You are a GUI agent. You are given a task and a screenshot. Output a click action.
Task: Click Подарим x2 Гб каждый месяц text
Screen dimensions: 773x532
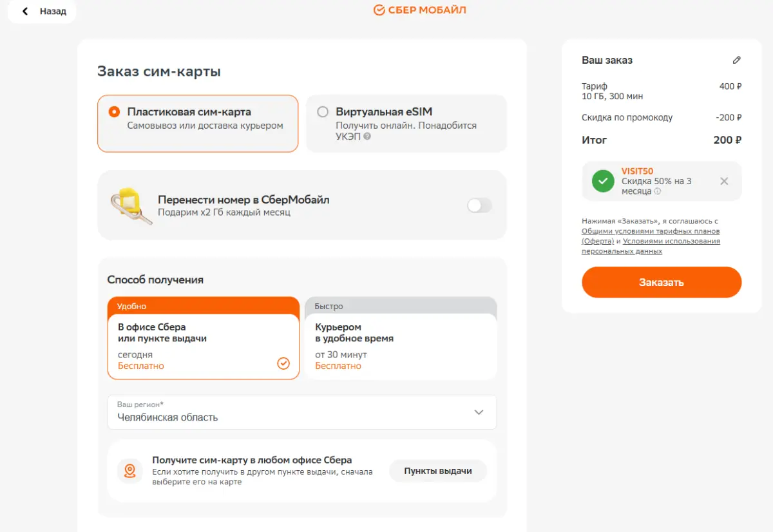click(x=224, y=212)
